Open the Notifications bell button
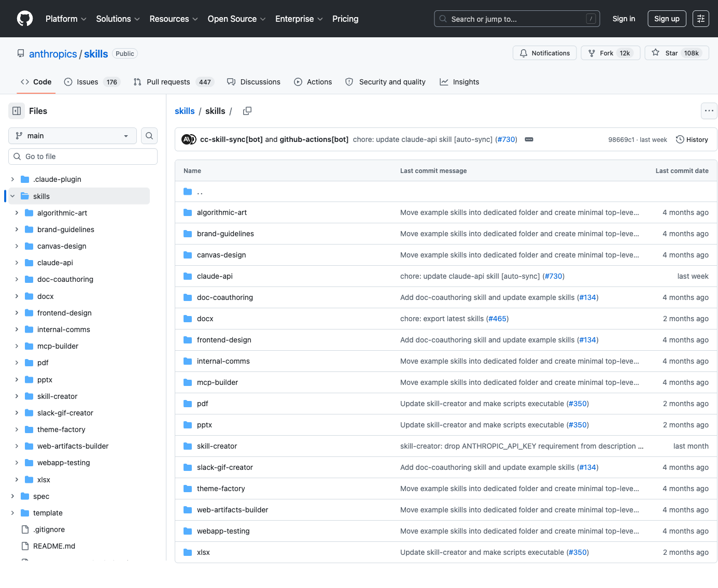 [544, 53]
